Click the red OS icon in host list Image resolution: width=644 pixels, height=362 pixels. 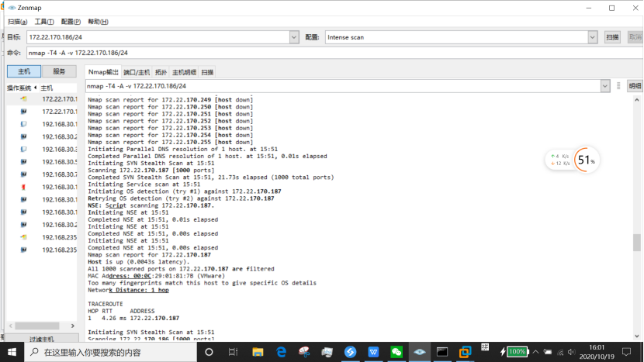point(23,187)
